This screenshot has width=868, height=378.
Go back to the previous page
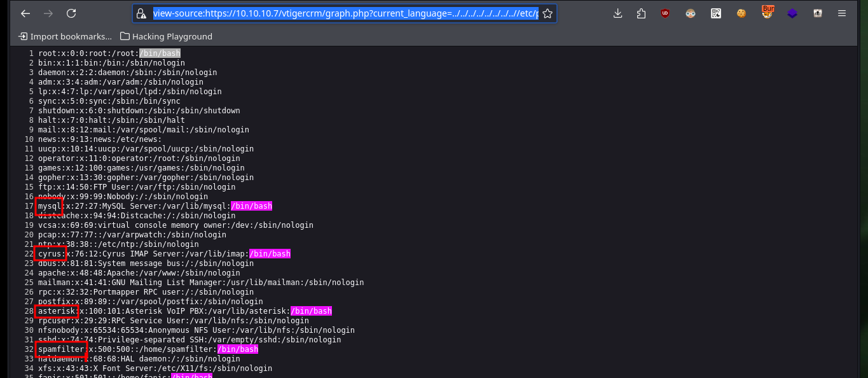pyautogui.click(x=25, y=13)
